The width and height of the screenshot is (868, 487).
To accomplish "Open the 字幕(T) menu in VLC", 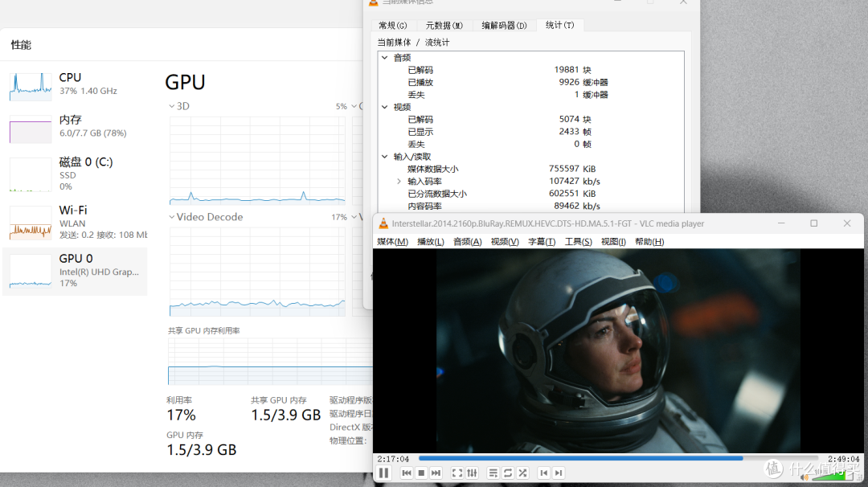I will pyautogui.click(x=542, y=241).
